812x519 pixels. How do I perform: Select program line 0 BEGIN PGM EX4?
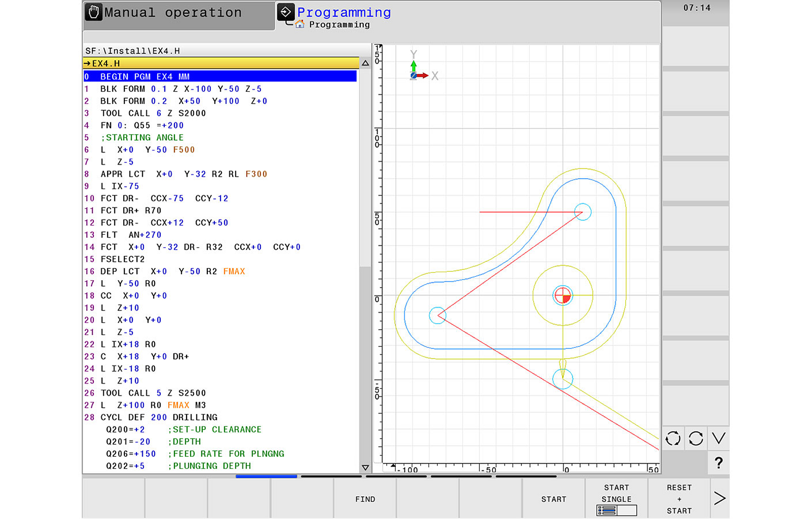coord(187,76)
